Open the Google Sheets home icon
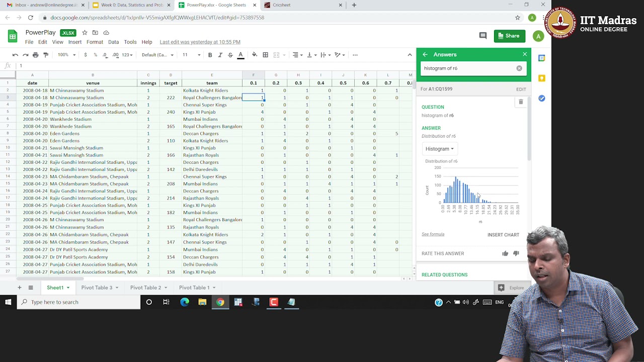644x362 pixels. click(x=13, y=36)
